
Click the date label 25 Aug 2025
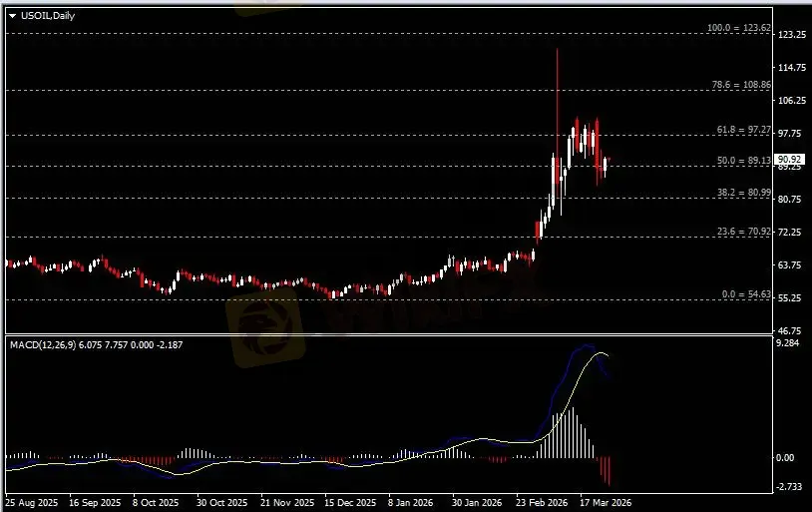(32, 503)
